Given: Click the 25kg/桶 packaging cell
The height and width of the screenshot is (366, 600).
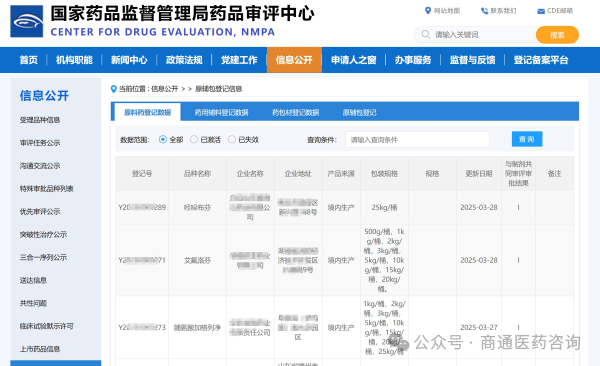Looking at the screenshot, I should tap(384, 208).
